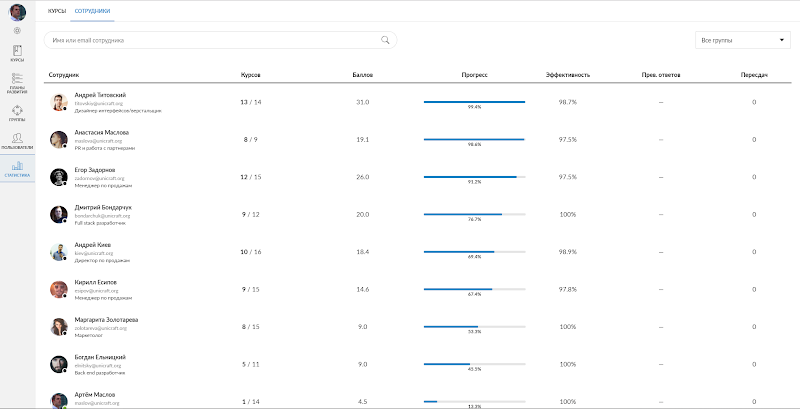Click the 45.5% progress bar of Ельницкий
Screen dimensions: 800x409
tap(474, 364)
